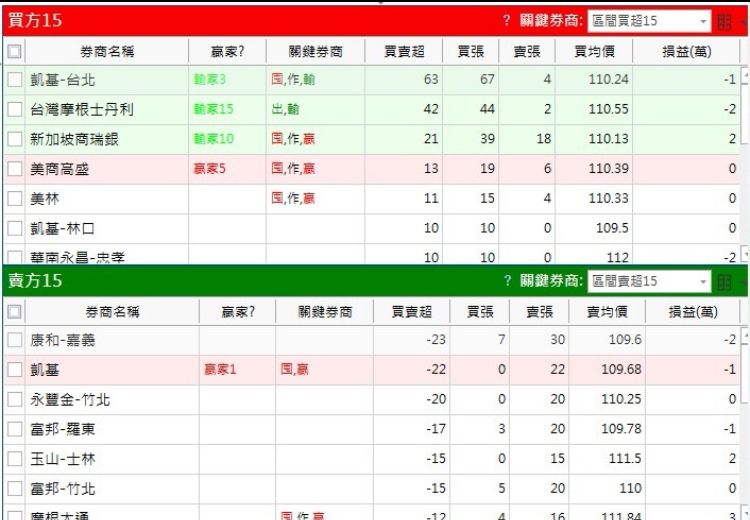This screenshot has width=750, height=520.
Task: Toggle select-all checkbox in seller table header
Action: click(14, 312)
